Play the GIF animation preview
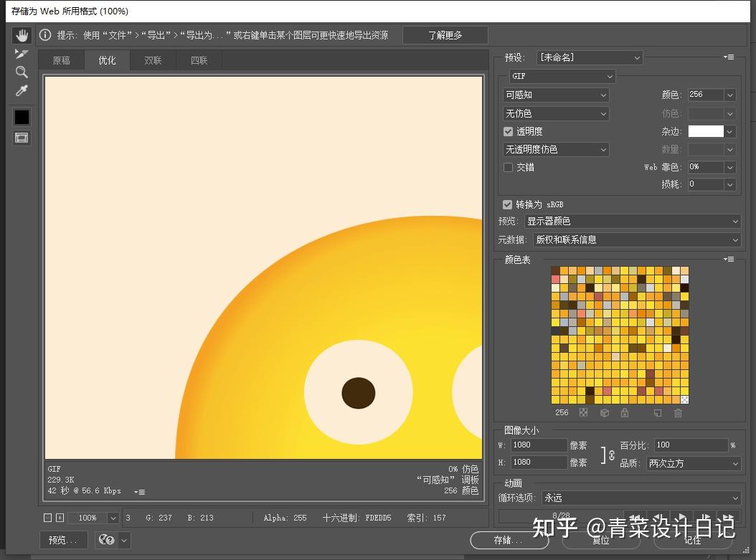Viewport: 756px width, 560px height. click(681, 516)
